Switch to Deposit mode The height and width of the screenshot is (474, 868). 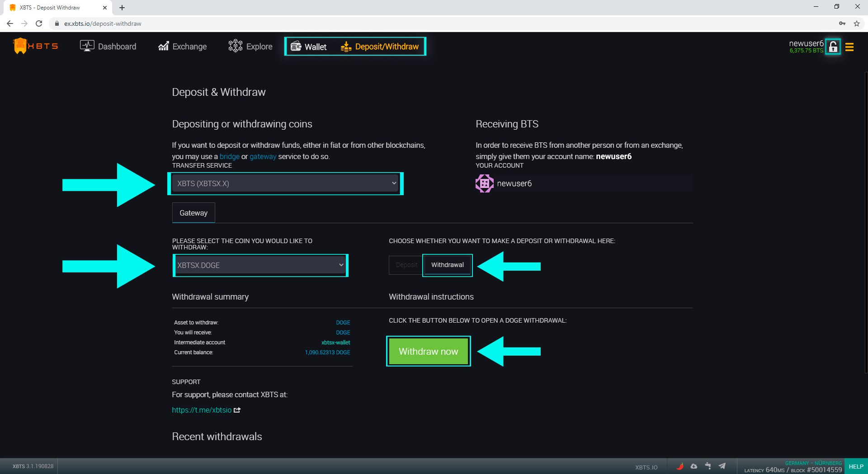tap(406, 265)
